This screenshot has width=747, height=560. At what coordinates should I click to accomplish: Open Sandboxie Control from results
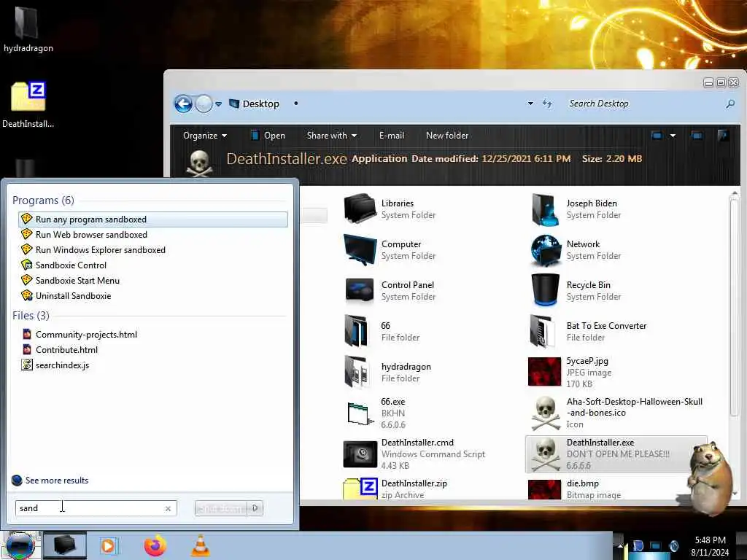[x=153, y=265]
